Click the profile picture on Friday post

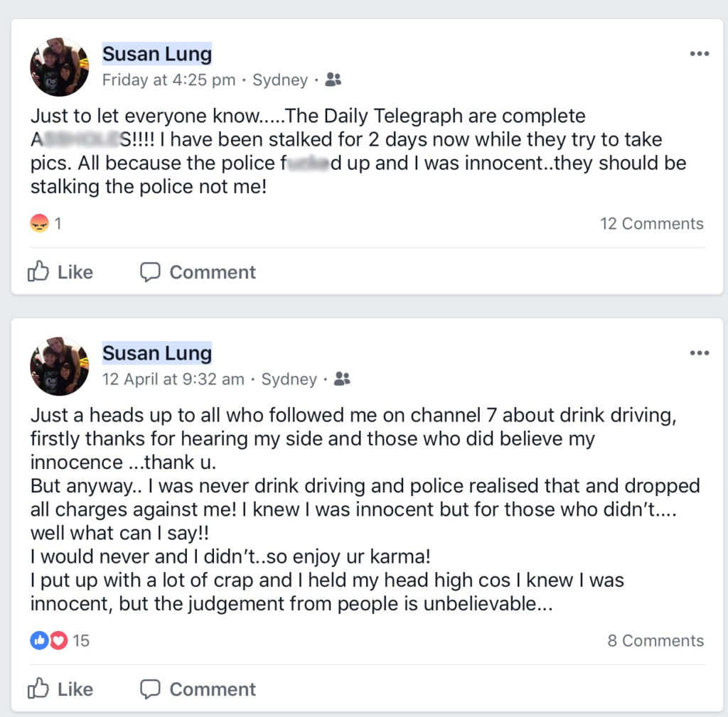60,67
